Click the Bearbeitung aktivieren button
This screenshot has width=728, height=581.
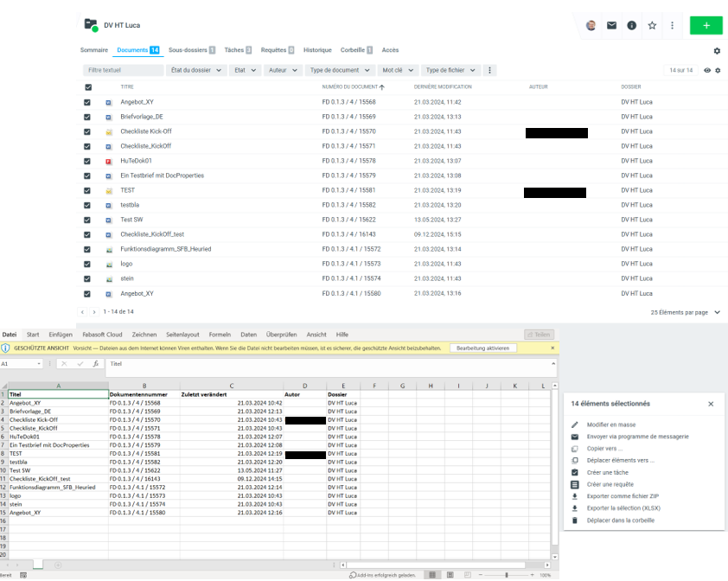(484, 348)
